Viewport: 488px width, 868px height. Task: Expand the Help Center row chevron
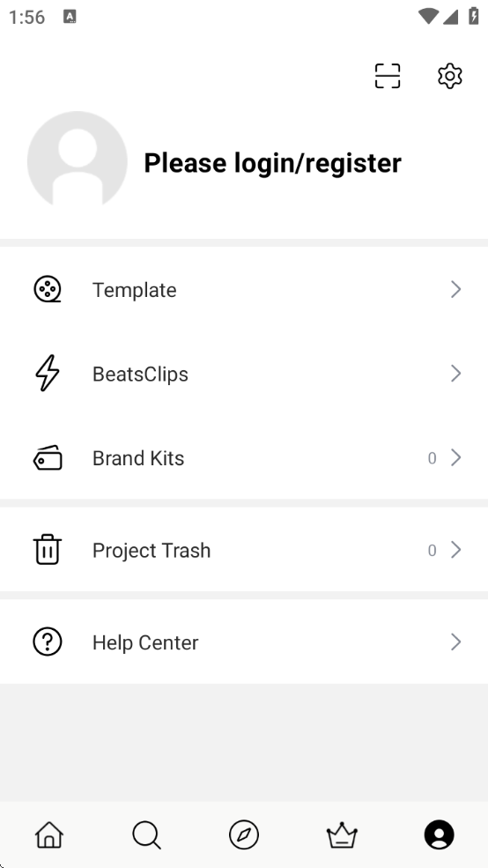point(456,642)
